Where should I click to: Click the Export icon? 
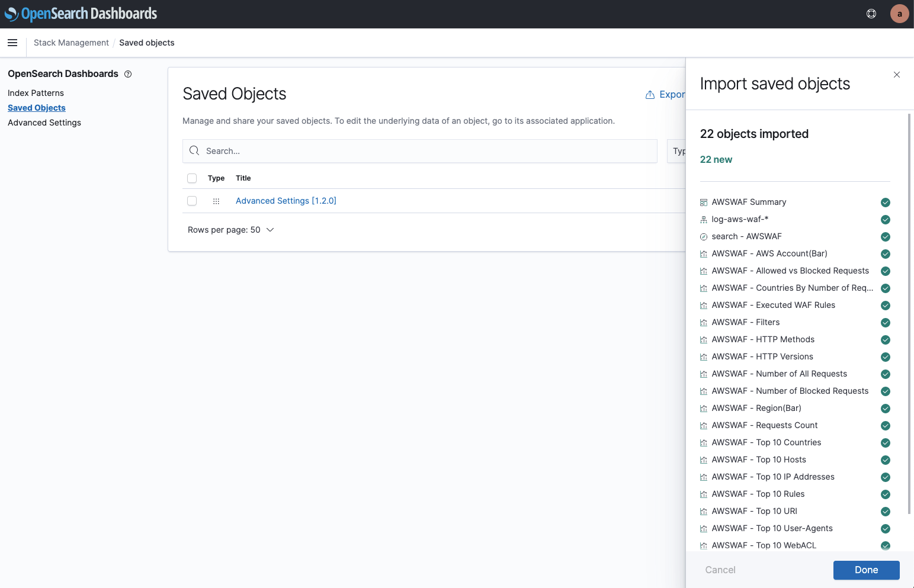point(650,95)
